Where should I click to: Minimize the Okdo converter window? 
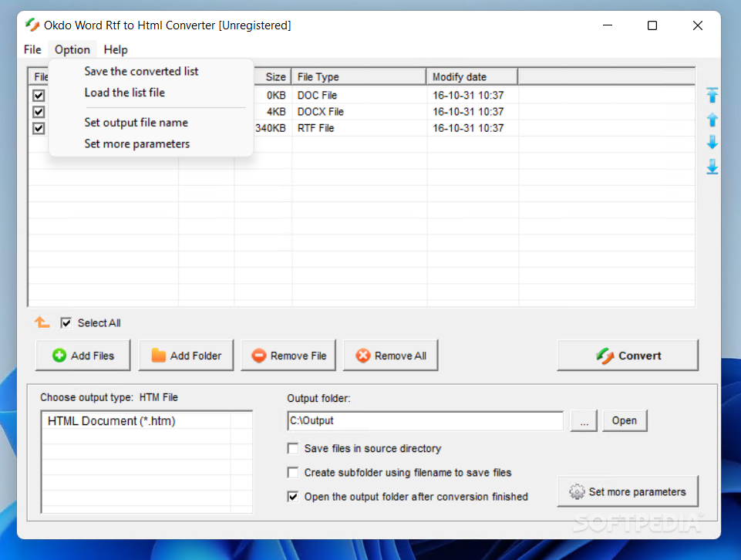(x=608, y=25)
